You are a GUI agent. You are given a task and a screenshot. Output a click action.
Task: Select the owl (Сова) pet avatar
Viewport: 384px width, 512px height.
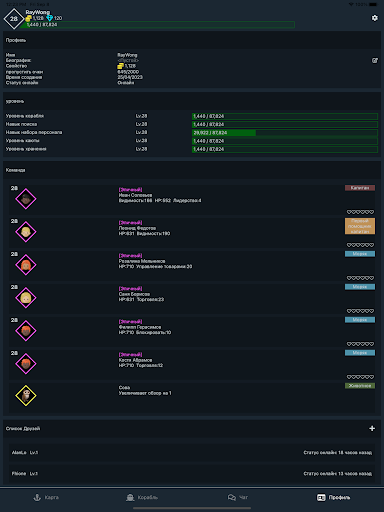pyautogui.click(x=26, y=396)
